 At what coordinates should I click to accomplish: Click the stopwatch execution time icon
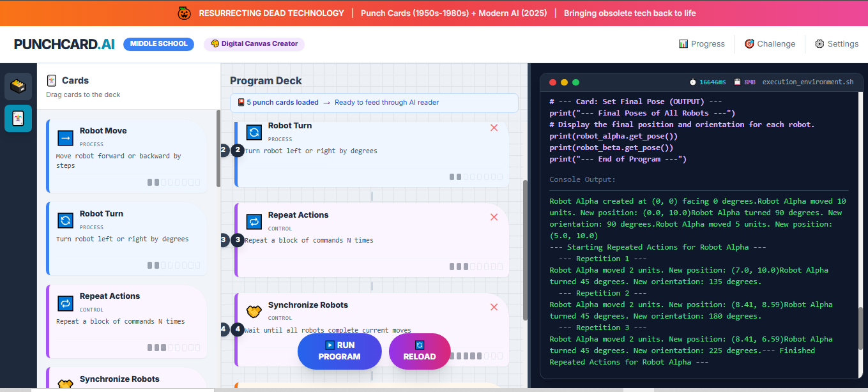[693, 82]
